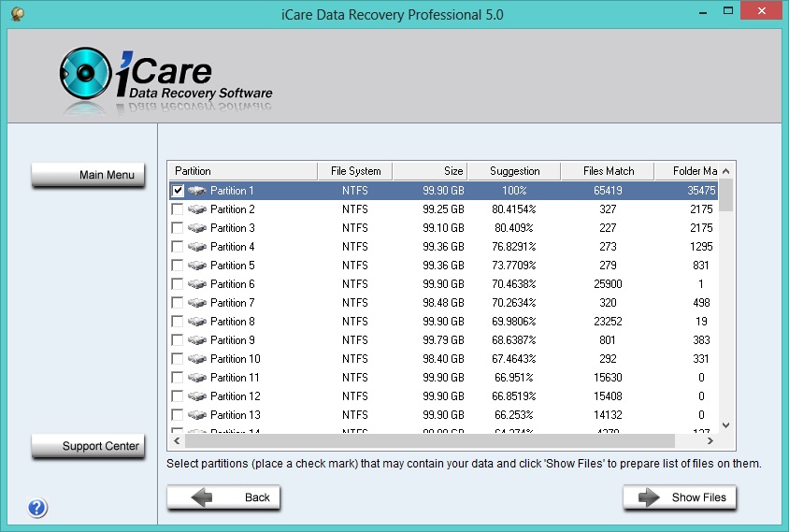Tick the Partition 5 checkbox
Image resolution: width=789 pixels, height=532 pixels.
tap(178, 266)
